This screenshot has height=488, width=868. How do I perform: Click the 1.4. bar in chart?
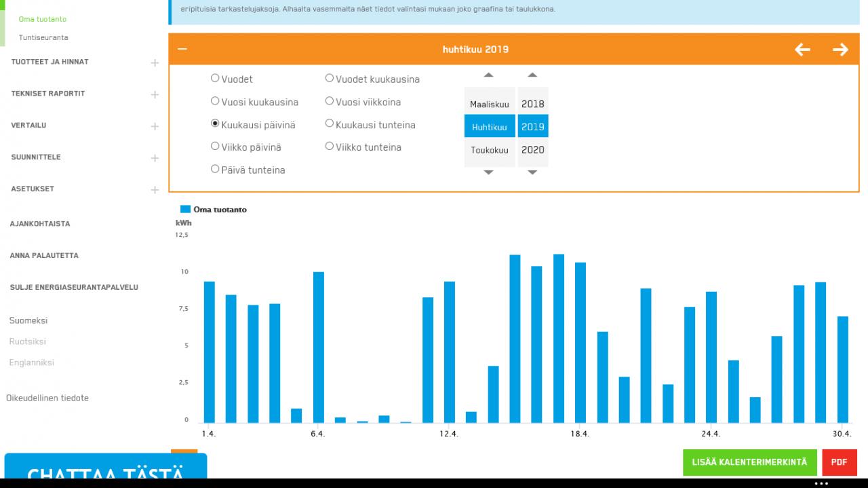pos(210,352)
